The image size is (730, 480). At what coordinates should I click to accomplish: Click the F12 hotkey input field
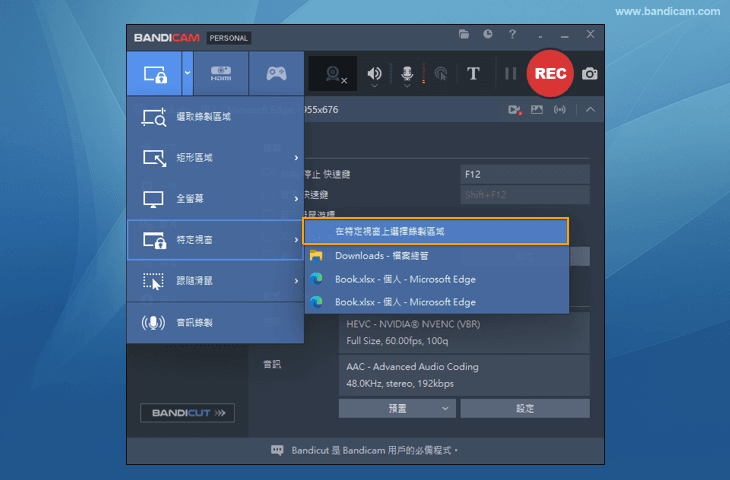(x=525, y=175)
